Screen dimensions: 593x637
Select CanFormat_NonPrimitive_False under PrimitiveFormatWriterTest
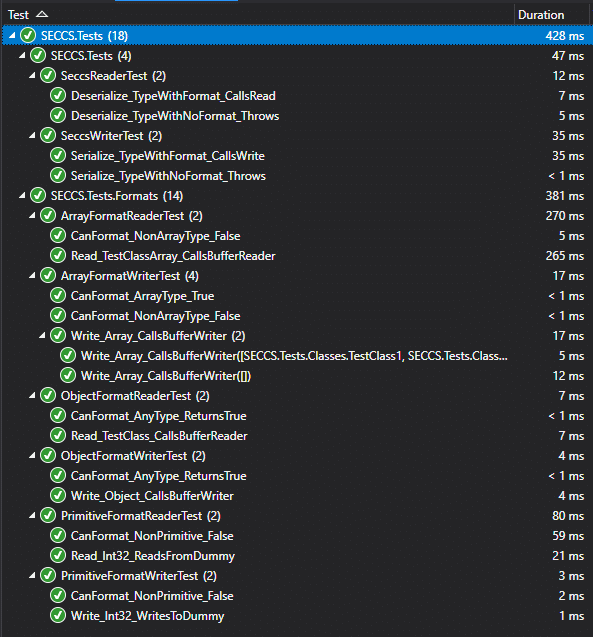tap(152, 596)
